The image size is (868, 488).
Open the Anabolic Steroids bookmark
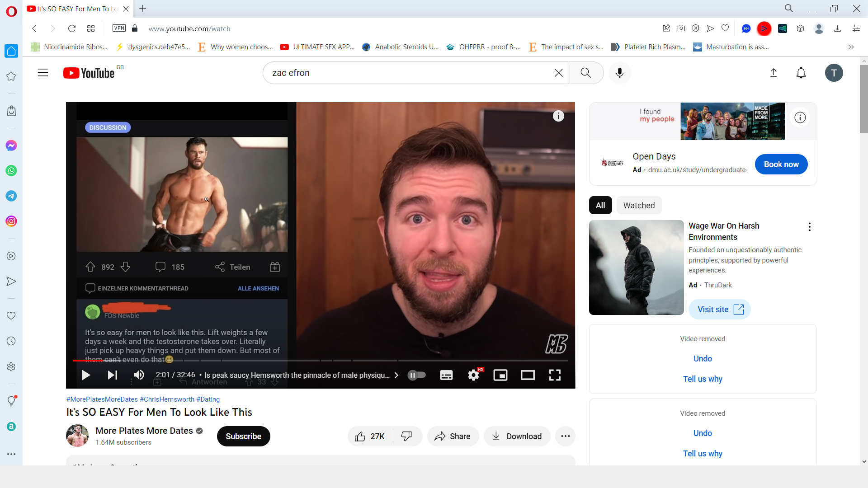(x=401, y=47)
